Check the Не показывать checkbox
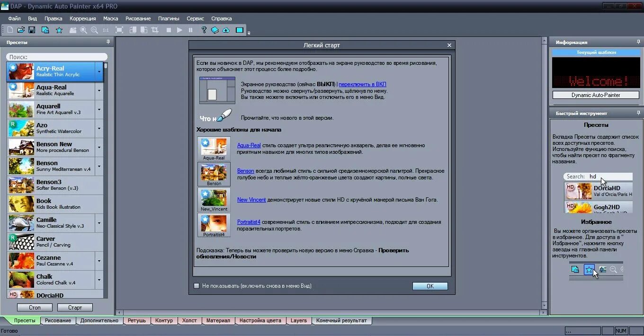644x336 pixels. 197,286
